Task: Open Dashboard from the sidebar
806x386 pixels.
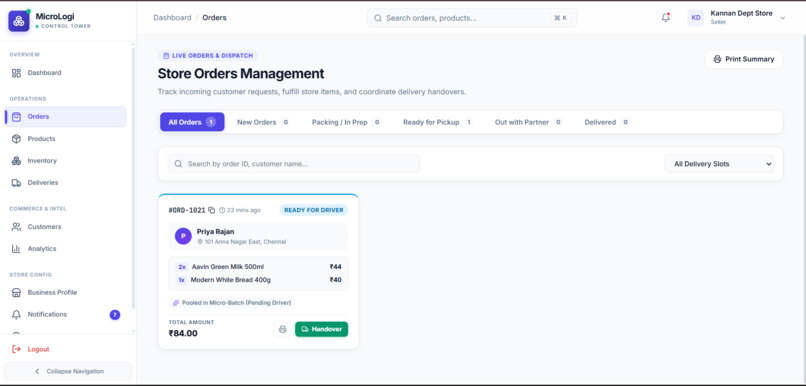Action: 65,73
